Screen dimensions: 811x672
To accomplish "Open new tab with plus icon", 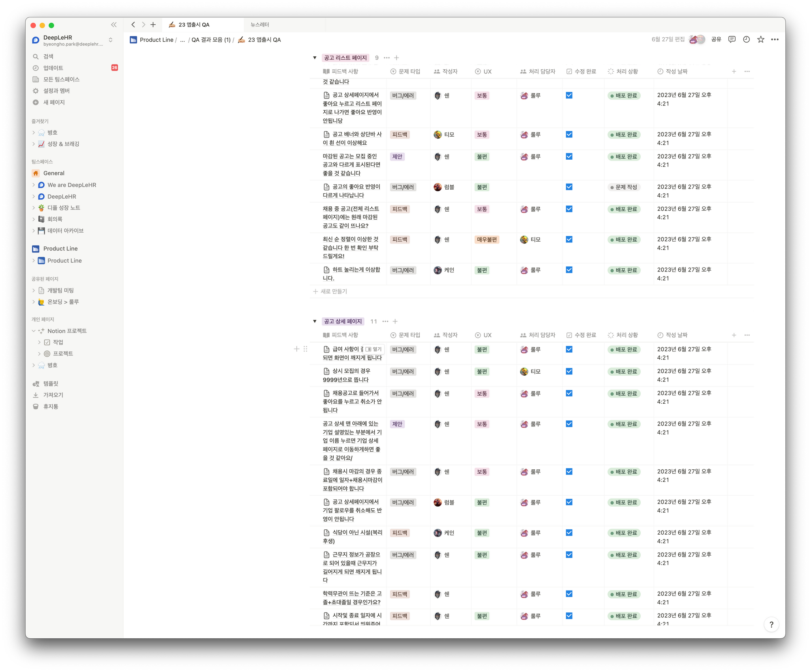I will 153,25.
